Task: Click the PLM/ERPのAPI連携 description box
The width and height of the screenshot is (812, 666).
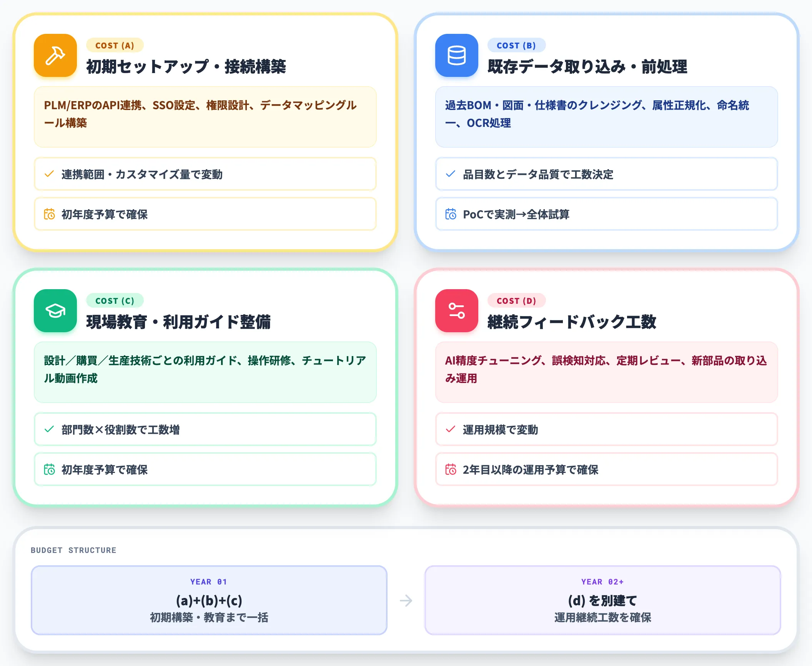Action: pos(205,117)
